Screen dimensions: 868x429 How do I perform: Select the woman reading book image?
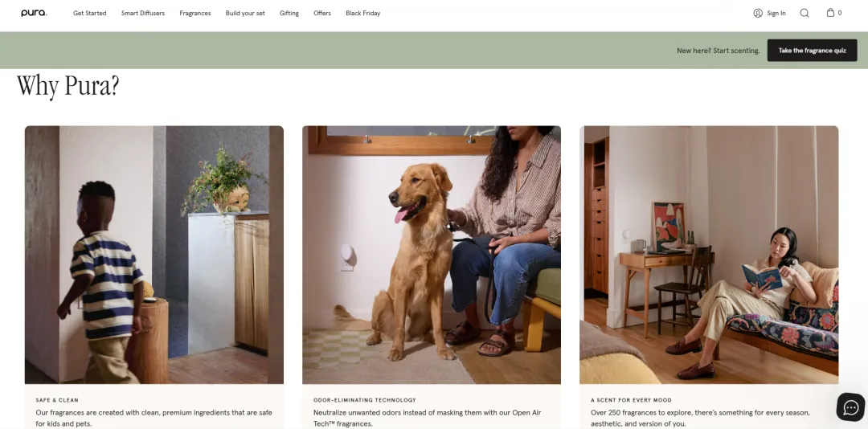(x=709, y=255)
